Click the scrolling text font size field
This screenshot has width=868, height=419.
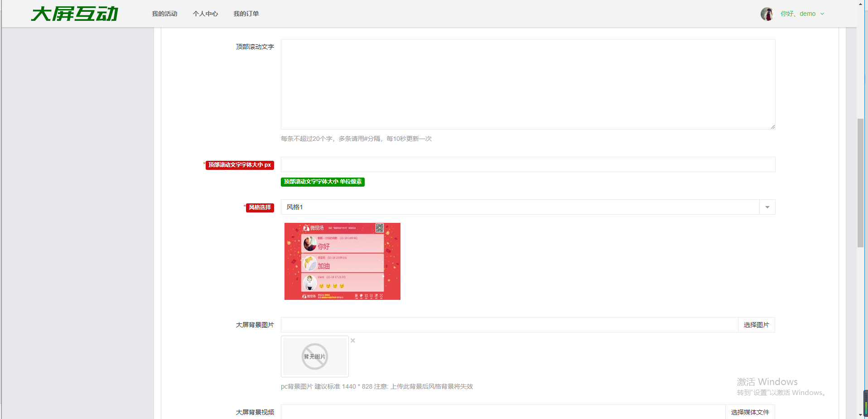pos(528,164)
